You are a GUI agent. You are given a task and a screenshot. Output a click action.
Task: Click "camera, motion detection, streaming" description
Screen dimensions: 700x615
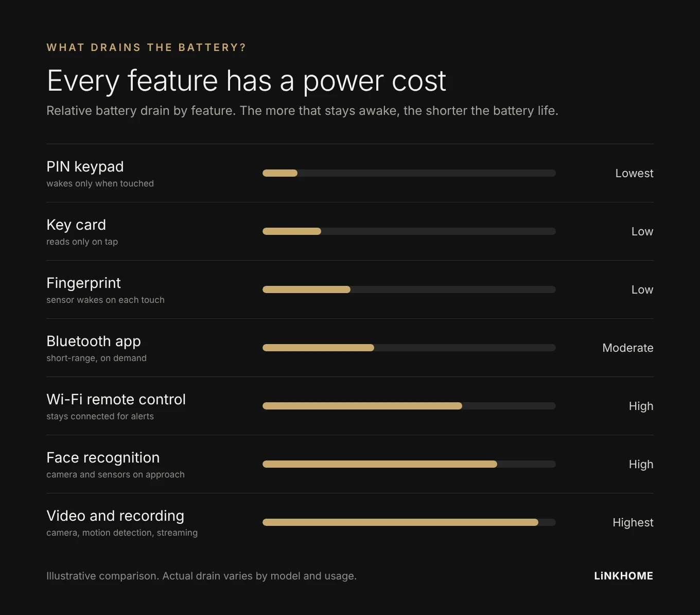tap(122, 533)
